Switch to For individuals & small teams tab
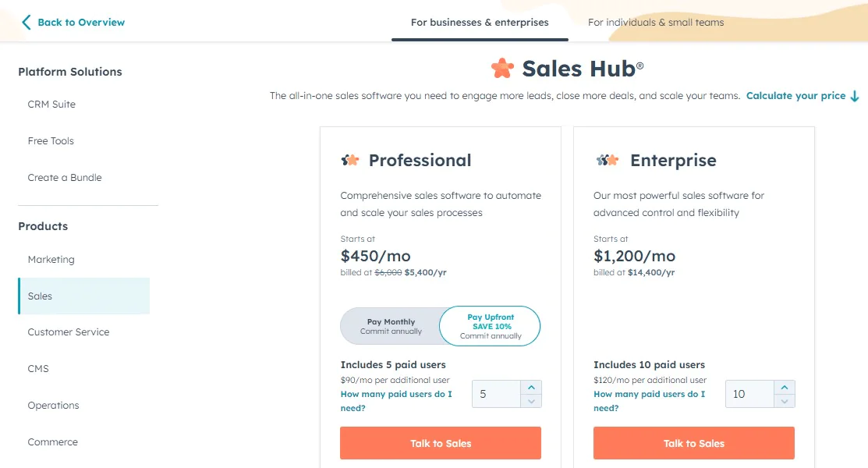Image resolution: width=868 pixels, height=468 pixels. [x=656, y=23]
